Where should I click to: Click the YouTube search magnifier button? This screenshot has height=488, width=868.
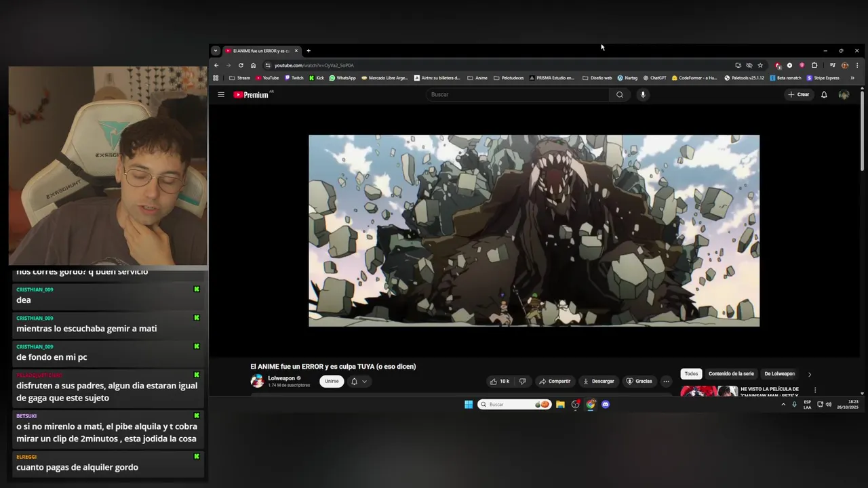coord(619,94)
